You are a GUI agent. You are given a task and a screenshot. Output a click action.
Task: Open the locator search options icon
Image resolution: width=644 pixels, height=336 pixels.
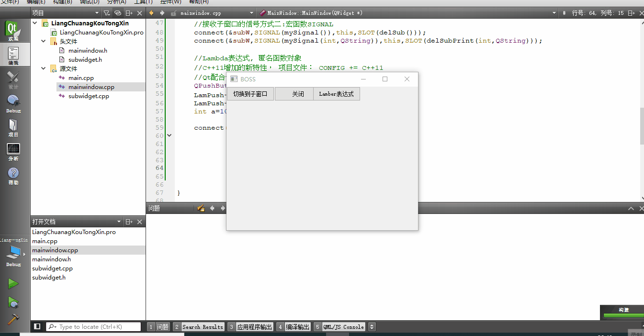pos(53,327)
